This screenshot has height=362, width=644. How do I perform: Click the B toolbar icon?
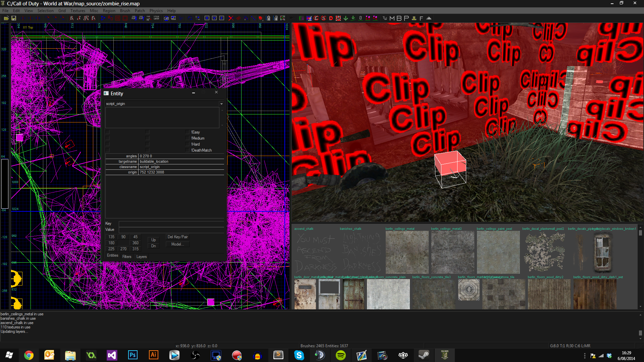tap(399, 18)
